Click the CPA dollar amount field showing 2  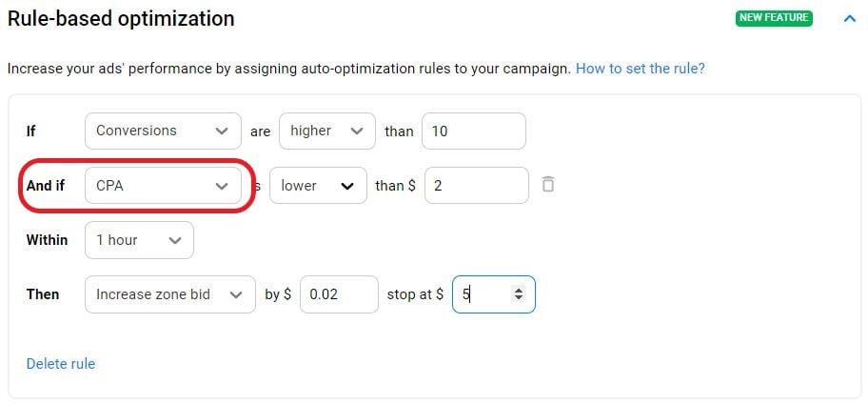tap(476, 185)
